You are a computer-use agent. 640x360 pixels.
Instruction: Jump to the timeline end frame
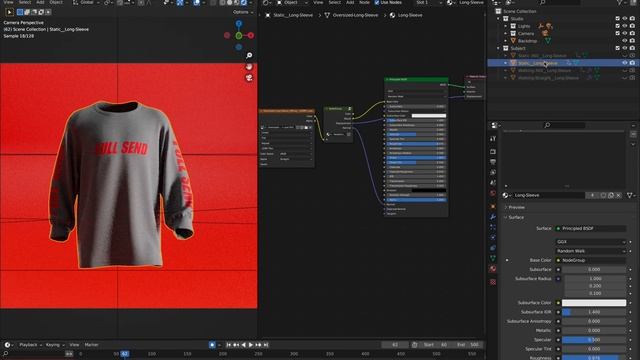(266, 345)
